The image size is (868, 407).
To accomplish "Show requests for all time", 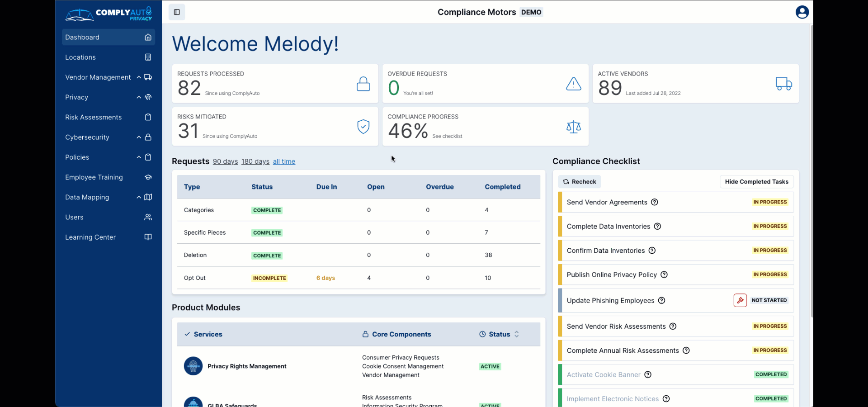I will click(x=284, y=161).
